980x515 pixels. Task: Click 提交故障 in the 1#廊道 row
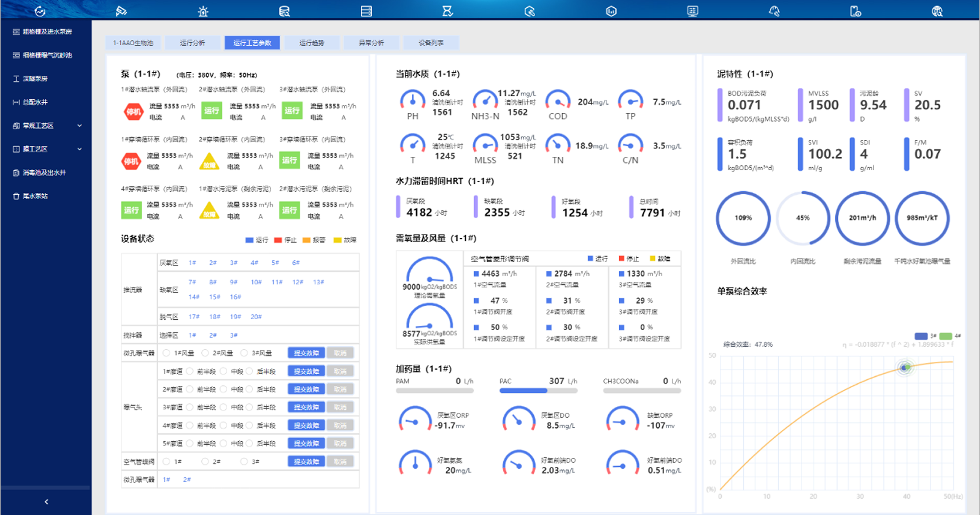306,371
